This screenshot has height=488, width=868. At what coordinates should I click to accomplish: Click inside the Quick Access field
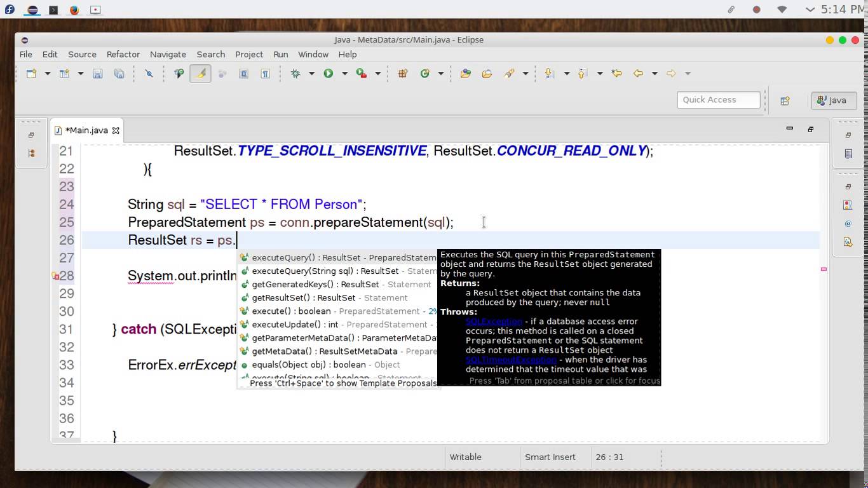click(x=718, y=100)
